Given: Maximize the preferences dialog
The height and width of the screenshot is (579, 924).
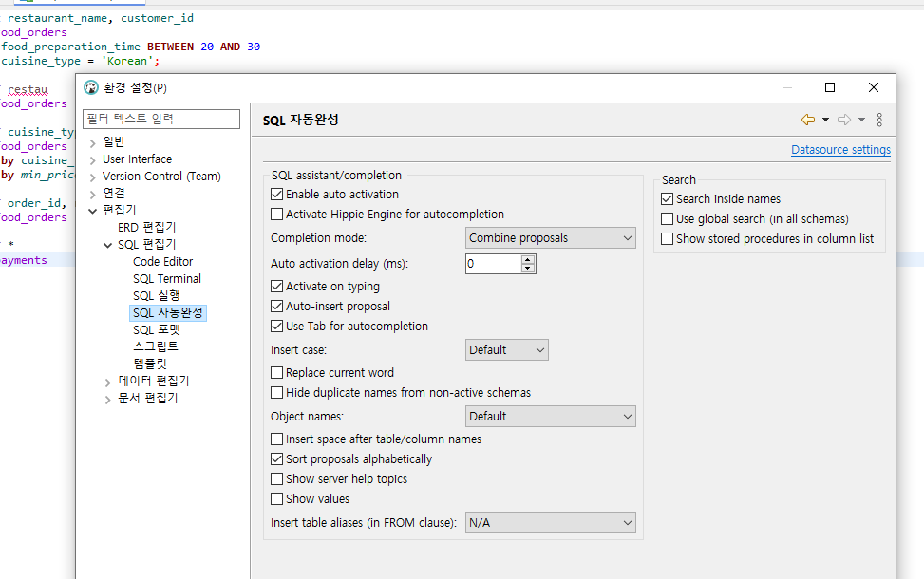Looking at the screenshot, I should point(830,87).
